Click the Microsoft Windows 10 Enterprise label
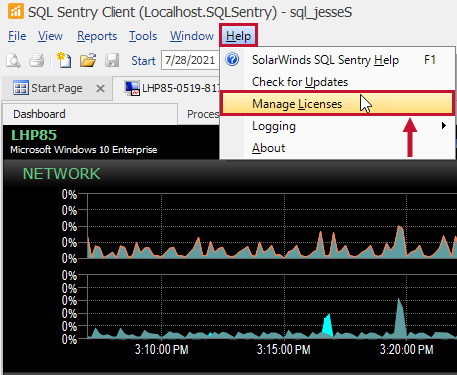 84,150
